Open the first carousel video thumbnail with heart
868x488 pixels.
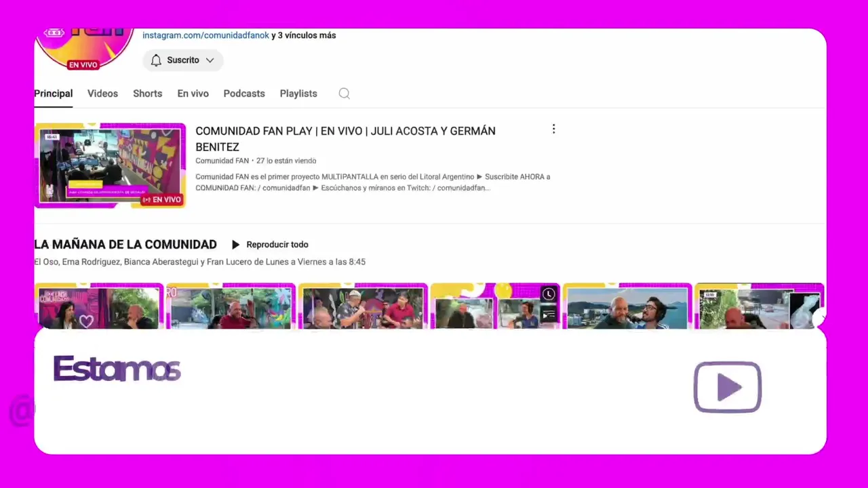point(99,306)
